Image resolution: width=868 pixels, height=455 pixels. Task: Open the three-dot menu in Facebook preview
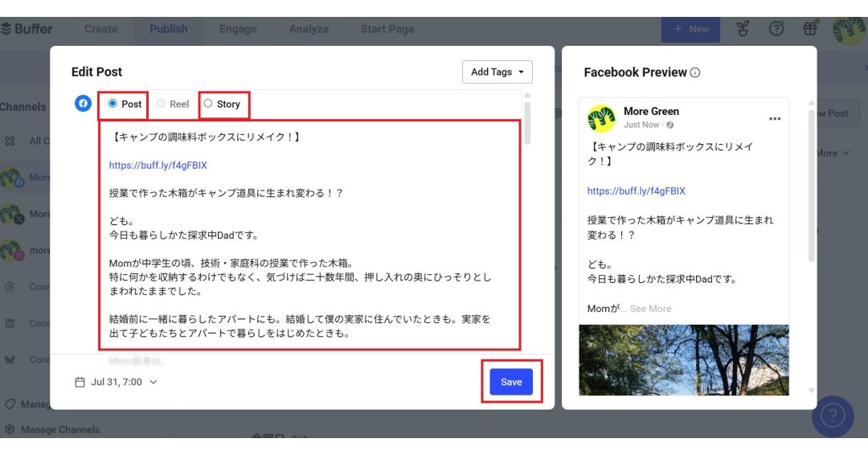tap(775, 119)
